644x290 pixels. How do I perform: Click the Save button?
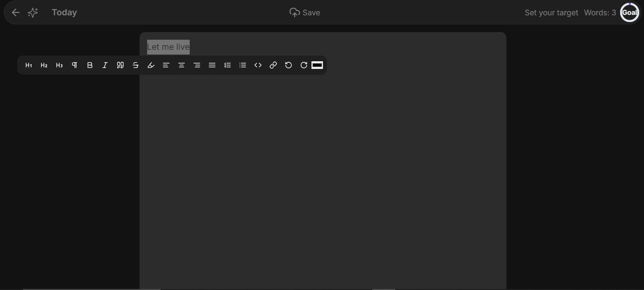tap(305, 12)
